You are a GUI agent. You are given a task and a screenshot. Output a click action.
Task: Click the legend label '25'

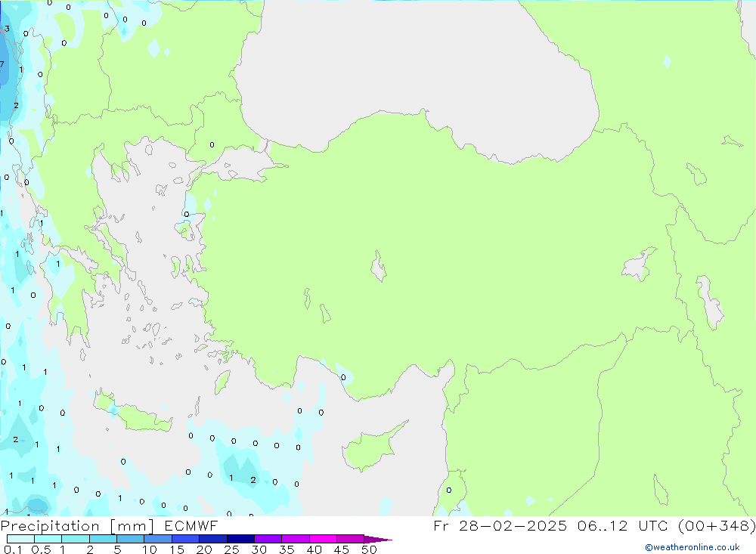[231, 549]
